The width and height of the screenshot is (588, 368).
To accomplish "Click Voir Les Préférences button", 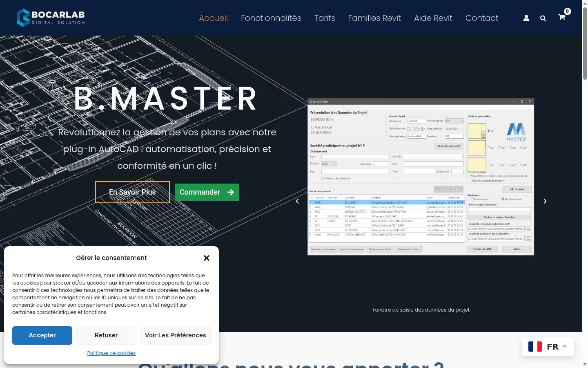I will (x=176, y=335).
